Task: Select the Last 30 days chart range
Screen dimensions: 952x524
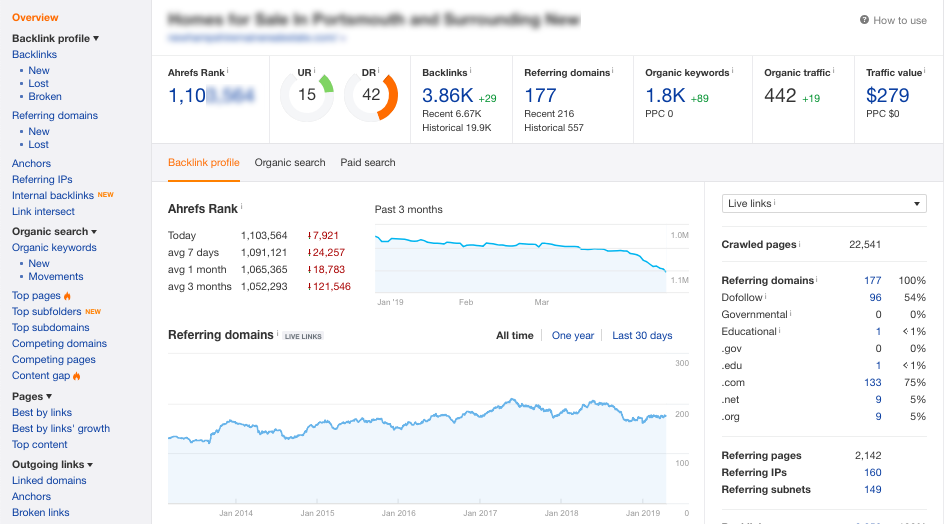Action: (642, 336)
